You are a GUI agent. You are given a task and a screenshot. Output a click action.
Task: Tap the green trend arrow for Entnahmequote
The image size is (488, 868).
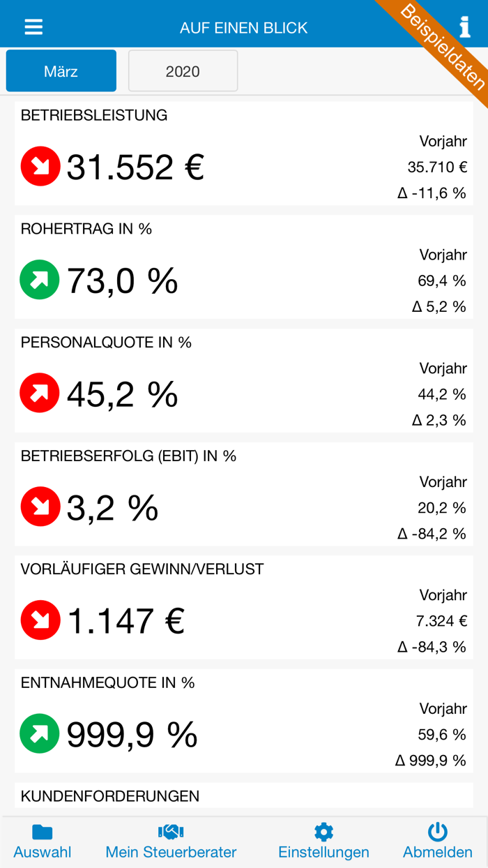click(40, 734)
